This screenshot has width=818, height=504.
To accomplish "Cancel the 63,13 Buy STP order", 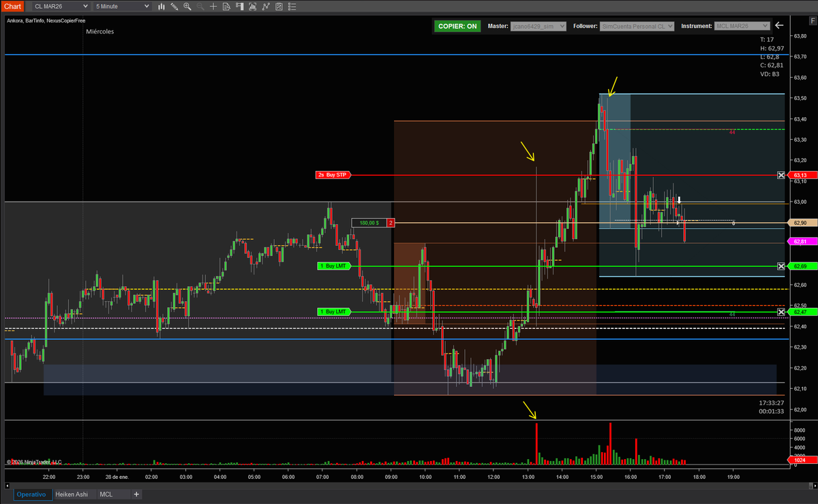I will click(x=781, y=175).
